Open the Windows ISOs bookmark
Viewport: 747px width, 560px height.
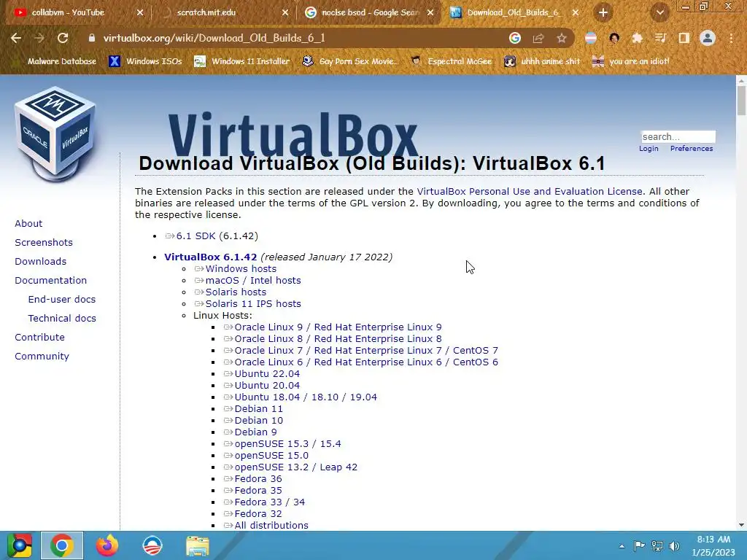point(145,61)
